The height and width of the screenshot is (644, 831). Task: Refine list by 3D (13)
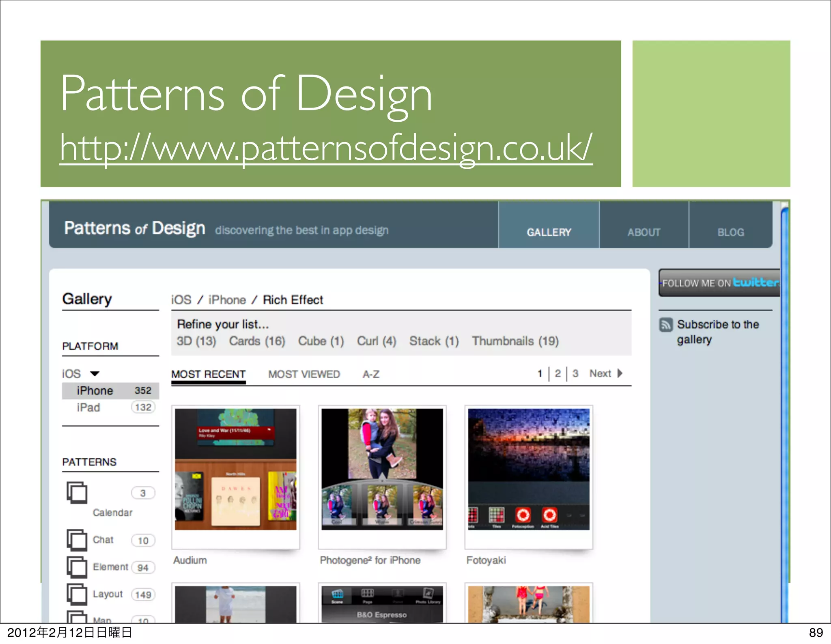[x=196, y=341]
